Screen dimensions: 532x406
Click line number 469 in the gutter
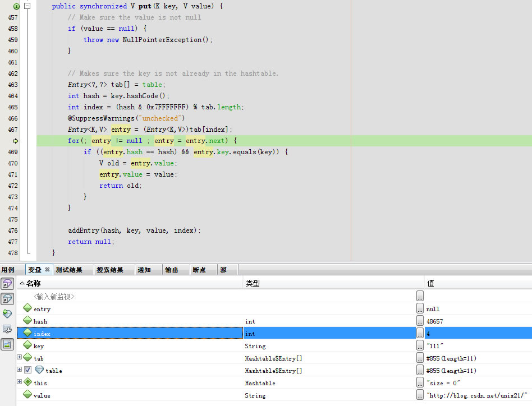click(13, 152)
